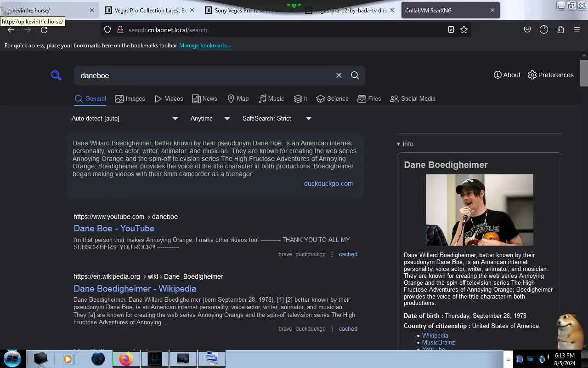
Task: Open the About page
Action: [x=507, y=75]
